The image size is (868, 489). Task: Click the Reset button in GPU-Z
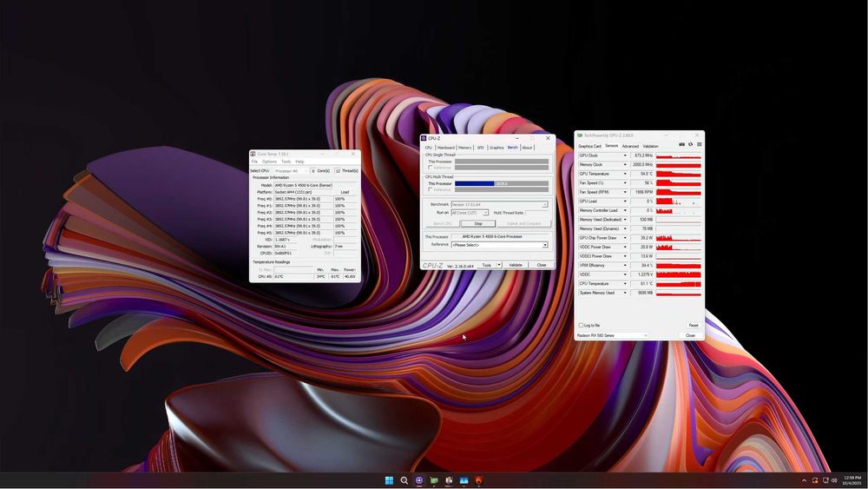(693, 326)
